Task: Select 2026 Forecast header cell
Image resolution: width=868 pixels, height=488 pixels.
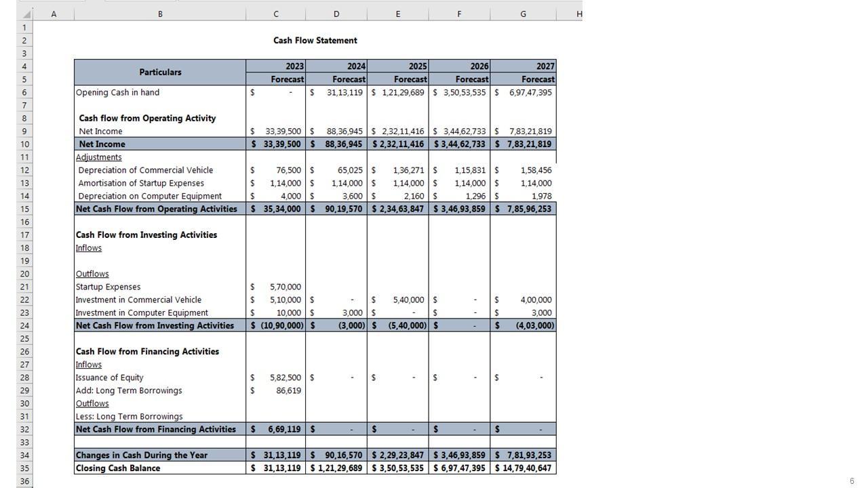Action: tap(460, 79)
